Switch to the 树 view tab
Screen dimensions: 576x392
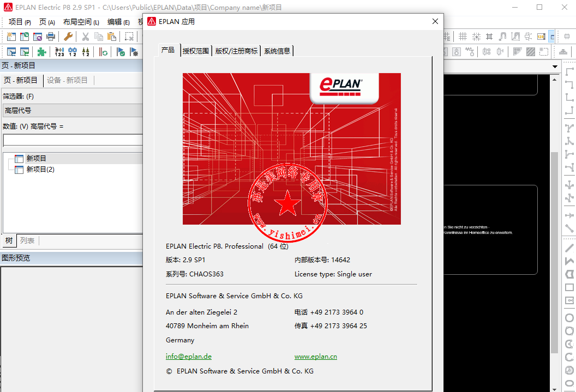click(x=9, y=240)
